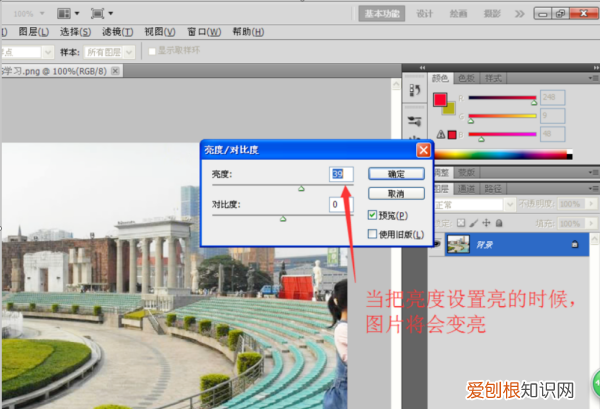Select the 设计 workspace button
This screenshot has width=600, height=409.
[x=424, y=14]
